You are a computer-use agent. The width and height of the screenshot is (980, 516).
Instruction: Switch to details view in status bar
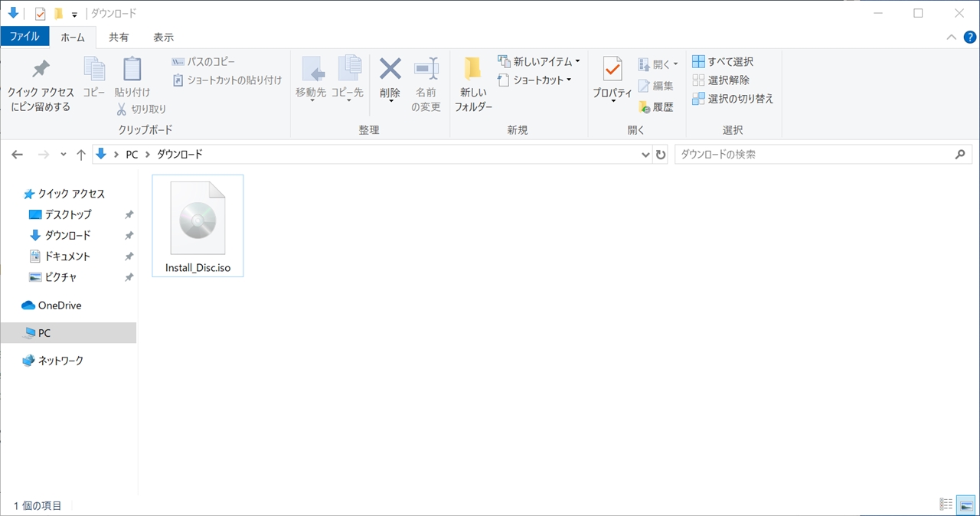946,504
